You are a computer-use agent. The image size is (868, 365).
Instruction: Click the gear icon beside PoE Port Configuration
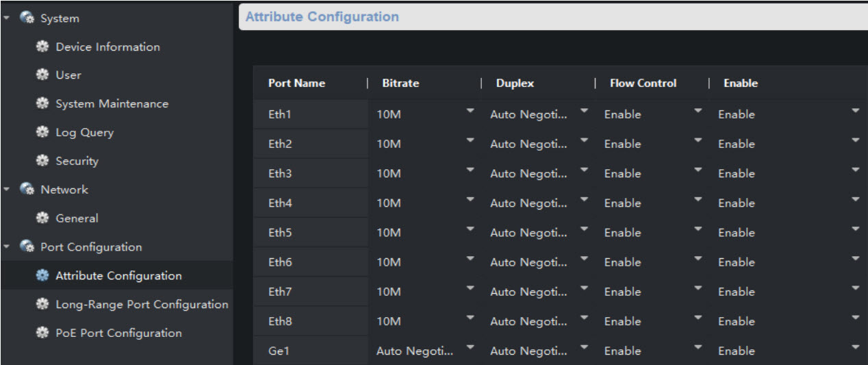click(43, 333)
